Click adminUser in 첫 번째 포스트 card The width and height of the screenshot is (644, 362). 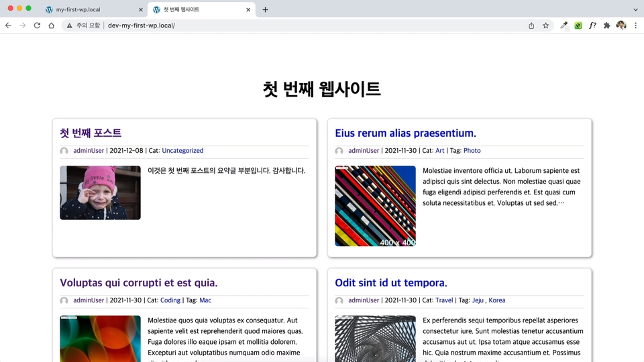[89, 151]
